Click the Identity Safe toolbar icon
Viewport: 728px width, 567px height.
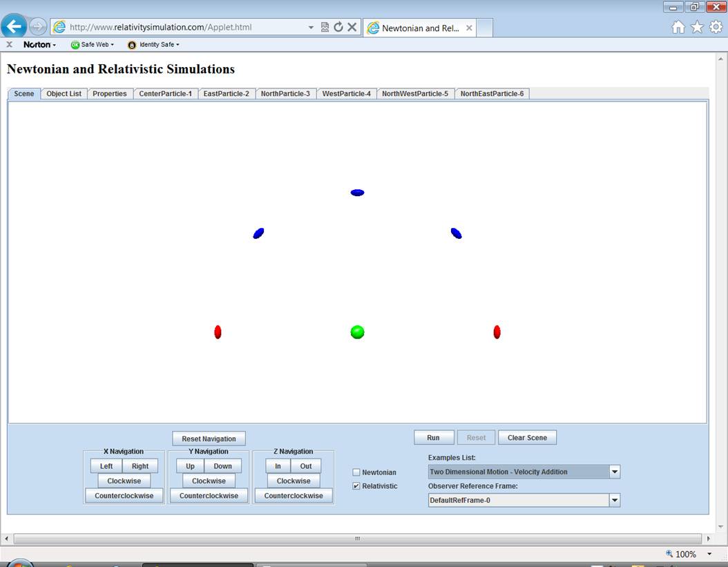(132, 45)
